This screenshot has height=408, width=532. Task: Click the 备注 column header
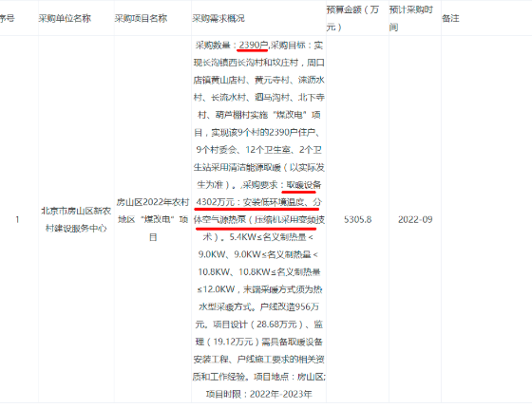(x=450, y=18)
